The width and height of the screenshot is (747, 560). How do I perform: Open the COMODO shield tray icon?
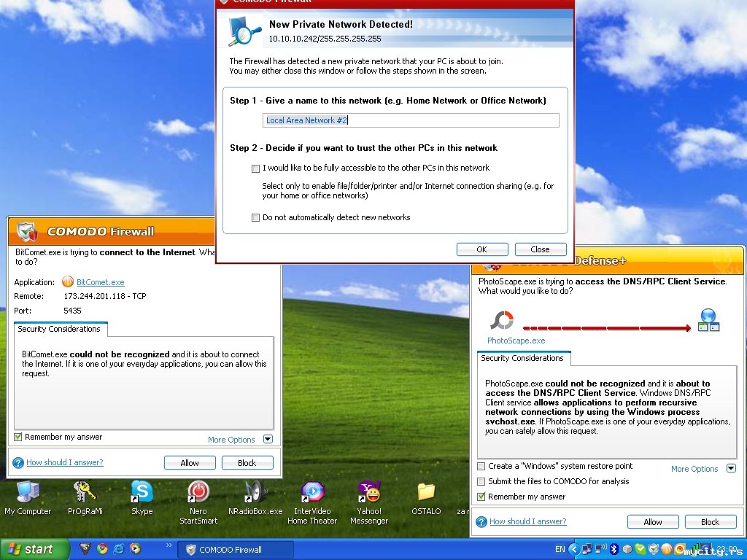(x=654, y=549)
